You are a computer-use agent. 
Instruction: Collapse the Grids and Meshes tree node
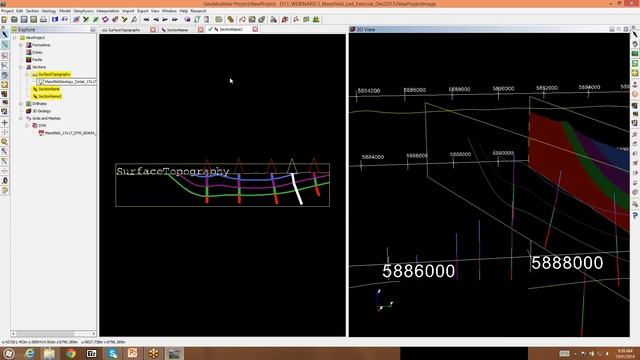click(x=20, y=118)
